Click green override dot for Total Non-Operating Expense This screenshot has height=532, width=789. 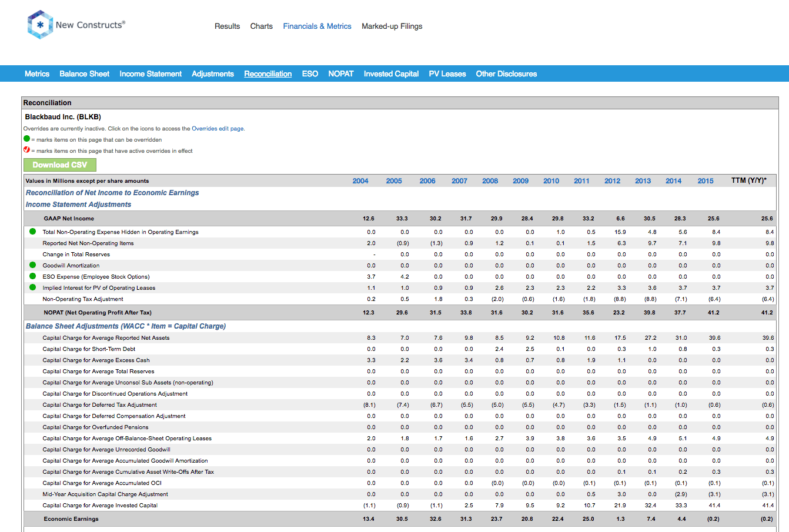(x=33, y=232)
